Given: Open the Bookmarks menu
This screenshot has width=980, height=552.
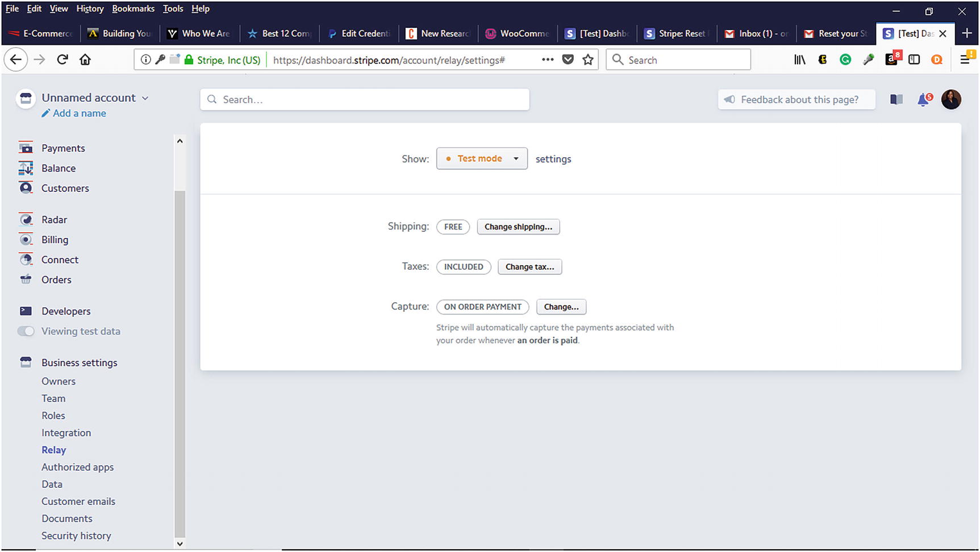Looking at the screenshot, I should (x=133, y=9).
